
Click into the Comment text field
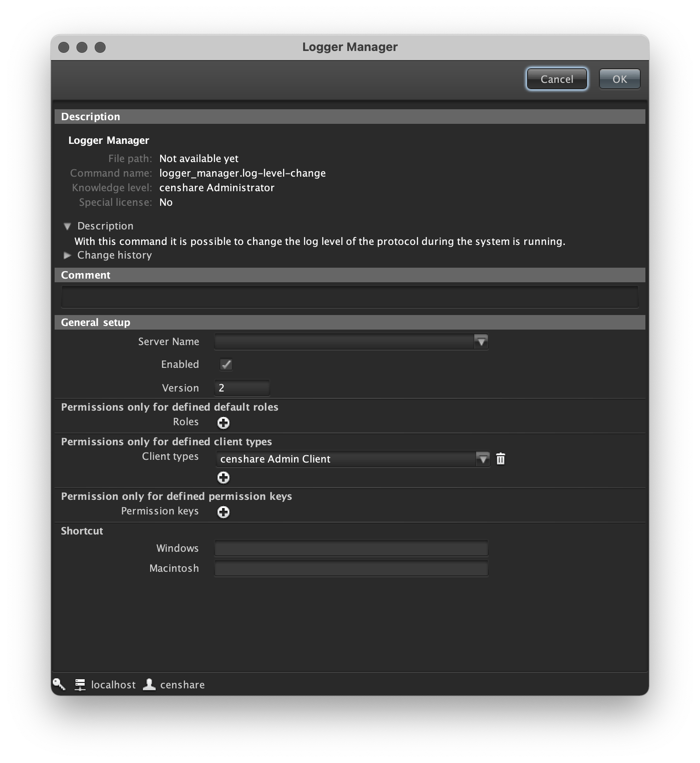coord(350,297)
